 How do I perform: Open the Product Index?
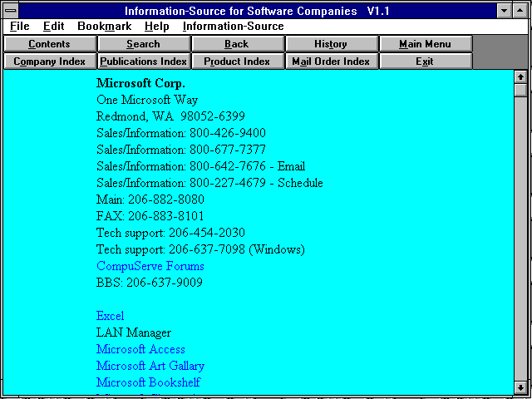(237, 62)
